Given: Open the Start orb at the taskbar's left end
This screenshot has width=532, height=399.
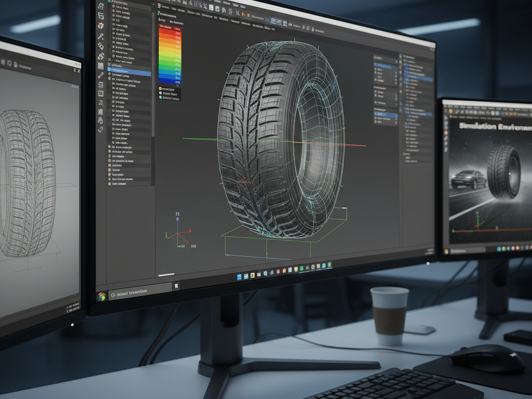Looking at the screenshot, I should pyautogui.click(x=102, y=296).
